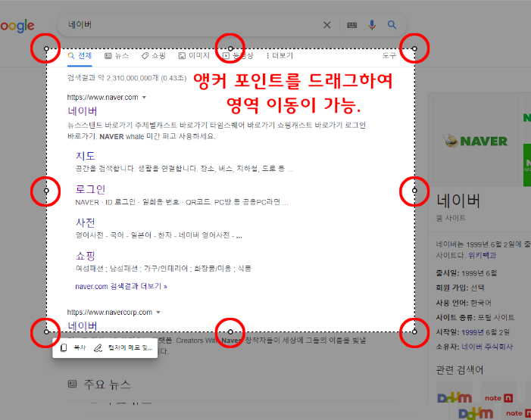Click the bottom-left corner handle of the capture selection
This screenshot has width=531, height=420.
pos(46,331)
